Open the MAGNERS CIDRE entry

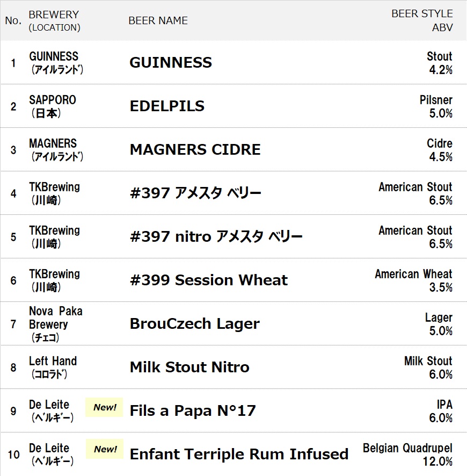point(195,149)
